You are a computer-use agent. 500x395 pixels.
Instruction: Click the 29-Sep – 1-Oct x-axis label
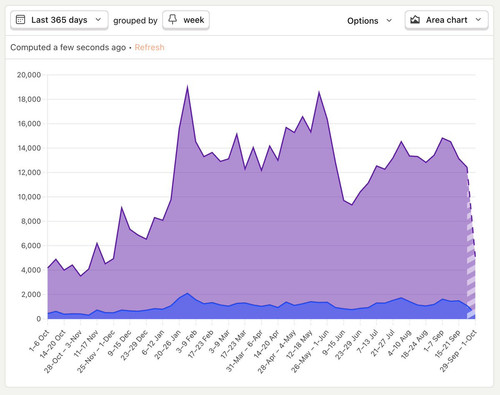459,351
